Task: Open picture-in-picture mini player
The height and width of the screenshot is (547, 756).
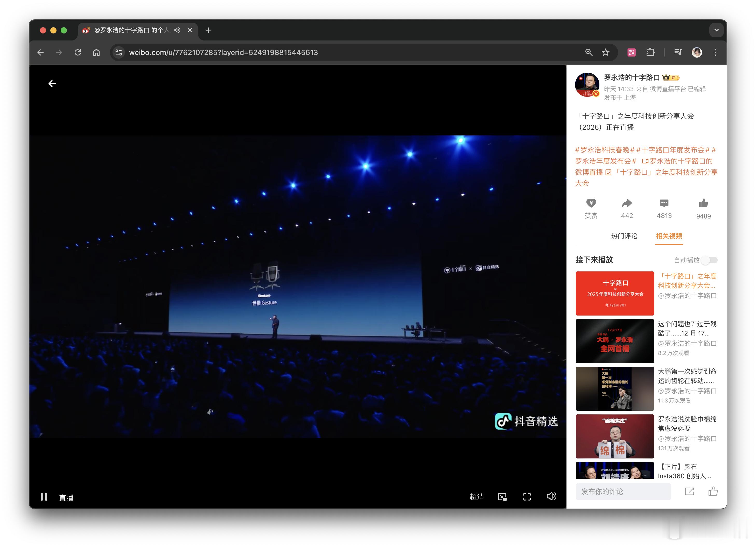Action: coord(502,497)
